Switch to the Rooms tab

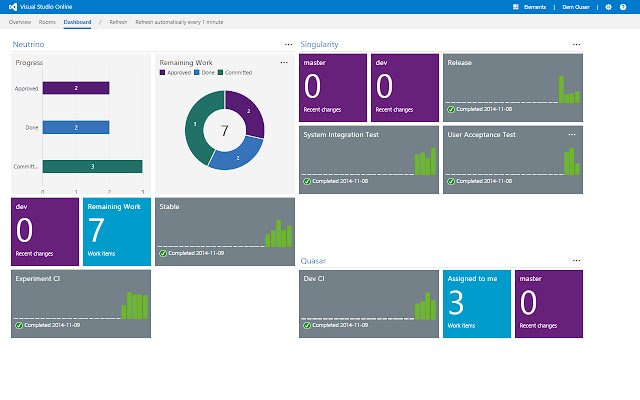pyautogui.click(x=47, y=22)
